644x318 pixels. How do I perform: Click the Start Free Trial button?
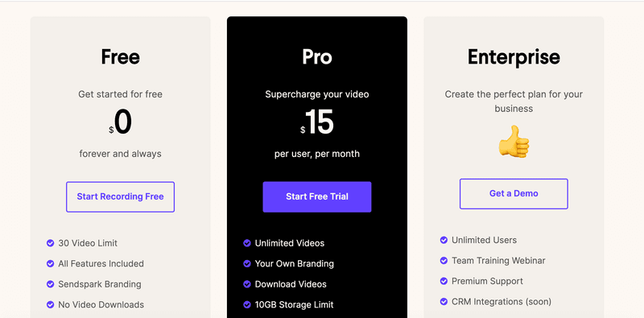317,196
